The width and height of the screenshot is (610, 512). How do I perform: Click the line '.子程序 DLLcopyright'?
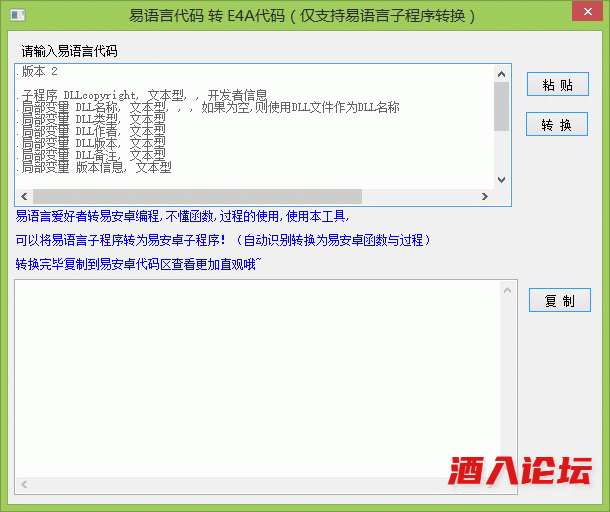[142, 95]
